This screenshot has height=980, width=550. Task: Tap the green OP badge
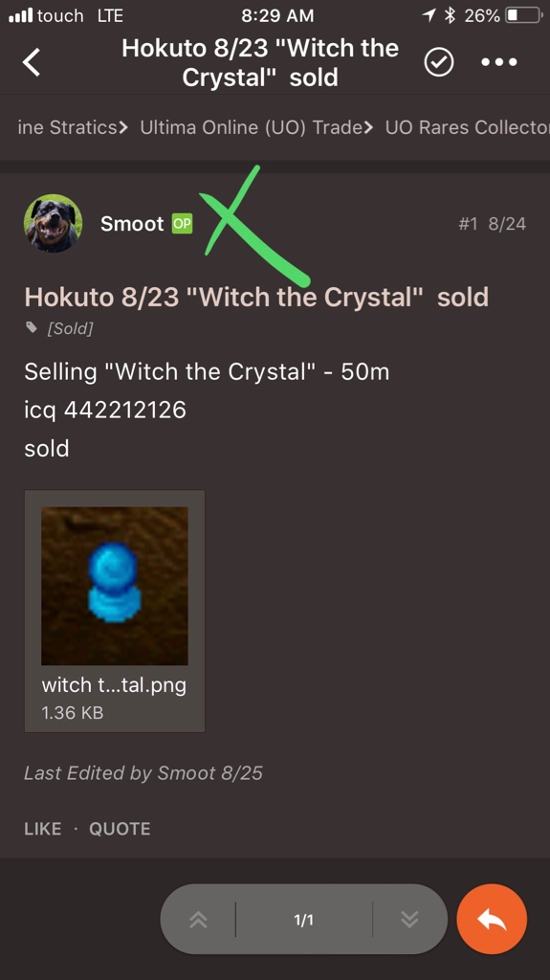[182, 223]
